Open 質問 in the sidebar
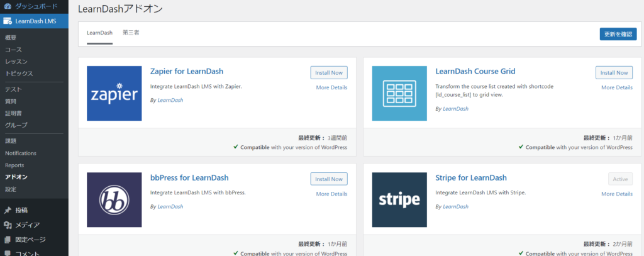This screenshot has height=256, width=644. click(11, 101)
